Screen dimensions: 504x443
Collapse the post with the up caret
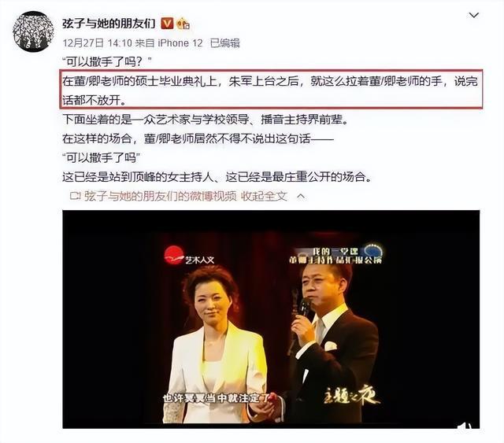click(301, 196)
